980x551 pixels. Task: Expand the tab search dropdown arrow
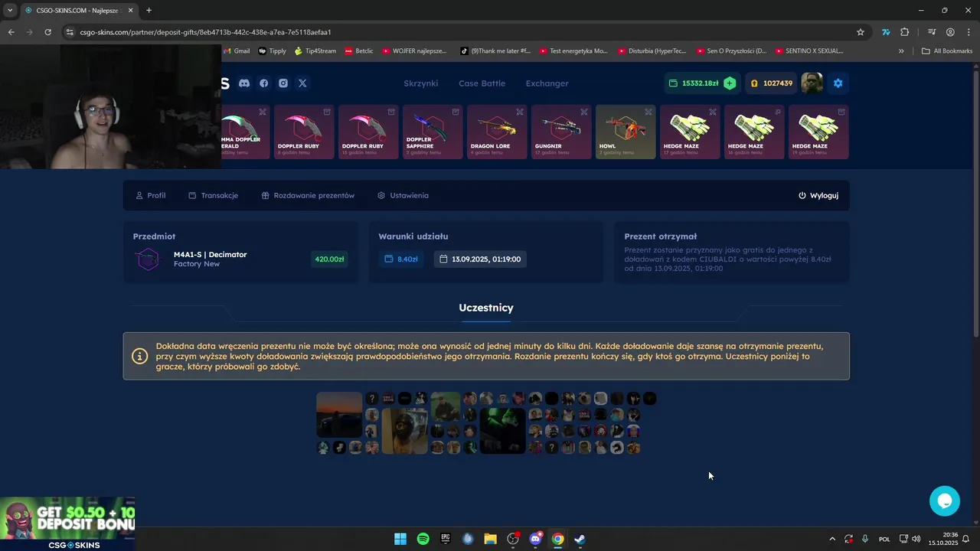point(10,11)
